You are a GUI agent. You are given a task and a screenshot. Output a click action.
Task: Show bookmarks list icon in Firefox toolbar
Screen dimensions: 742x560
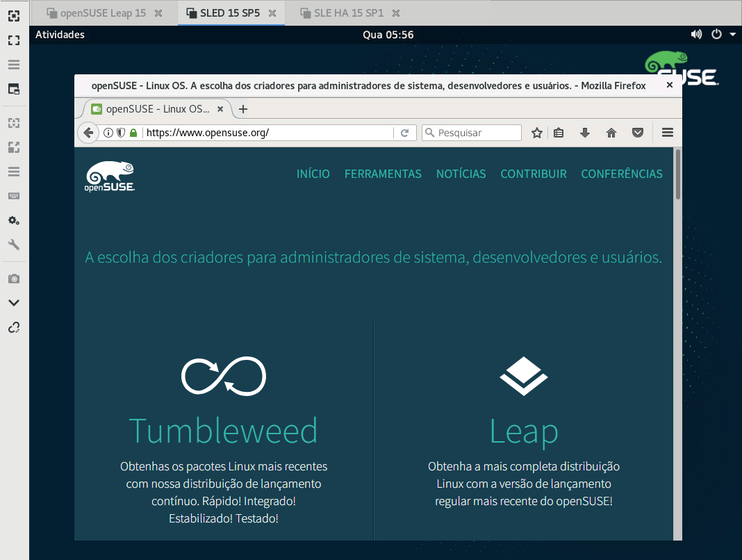click(x=559, y=133)
